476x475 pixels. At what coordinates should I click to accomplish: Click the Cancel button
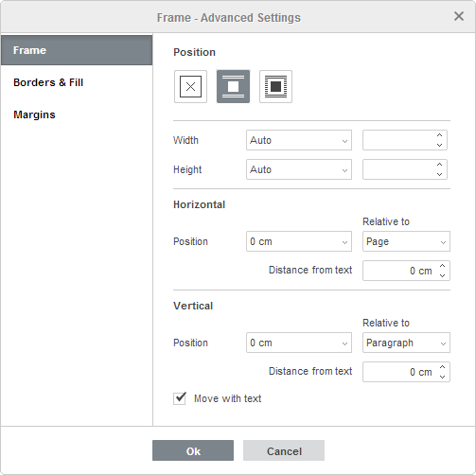pos(284,450)
